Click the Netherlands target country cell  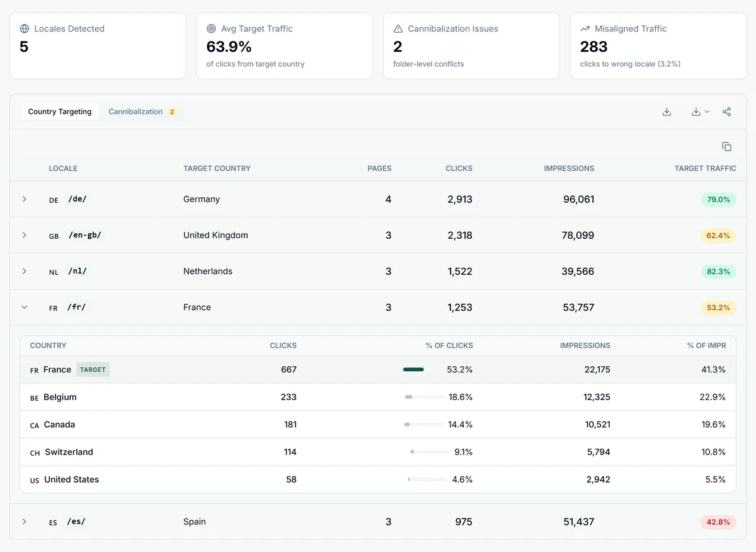[208, 271]
